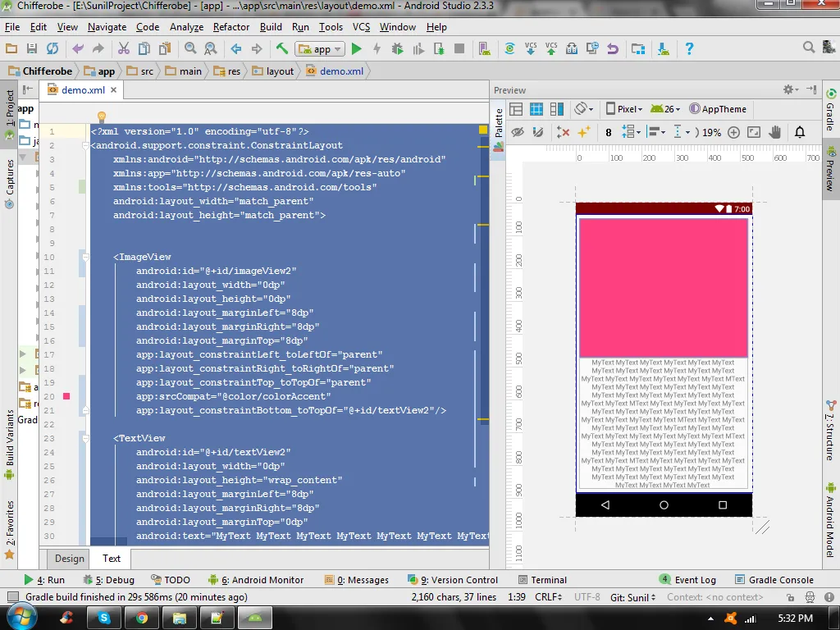Image resolution: width=840 pixels, height=630 pixels.
Task: Switch to the Design tab
Action: [x=69, y=559]
